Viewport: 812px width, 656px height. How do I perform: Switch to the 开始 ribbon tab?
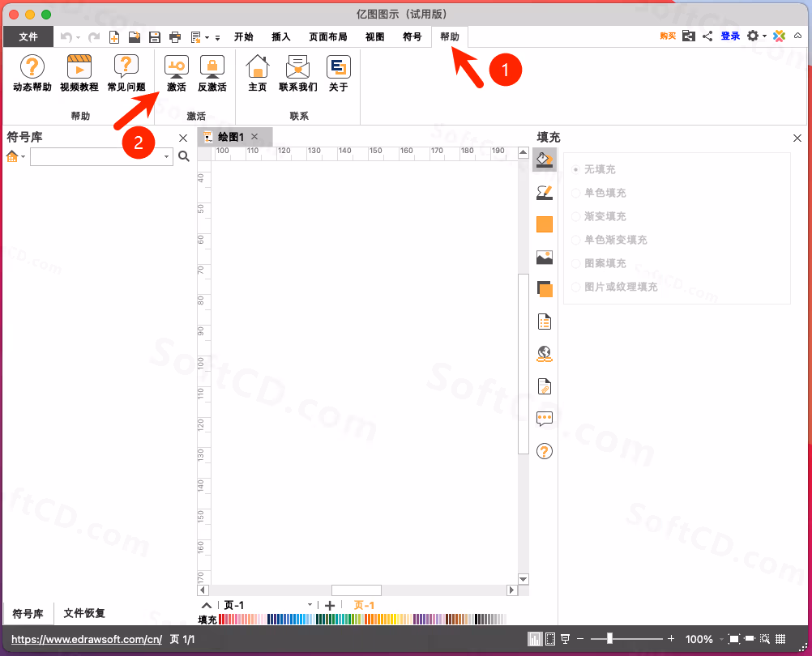(243, 36)
